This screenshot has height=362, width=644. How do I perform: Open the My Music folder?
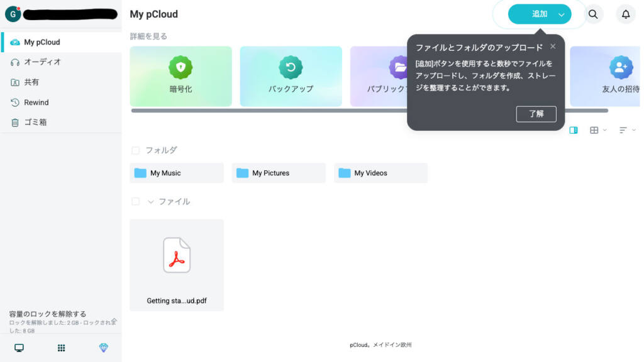177,173
